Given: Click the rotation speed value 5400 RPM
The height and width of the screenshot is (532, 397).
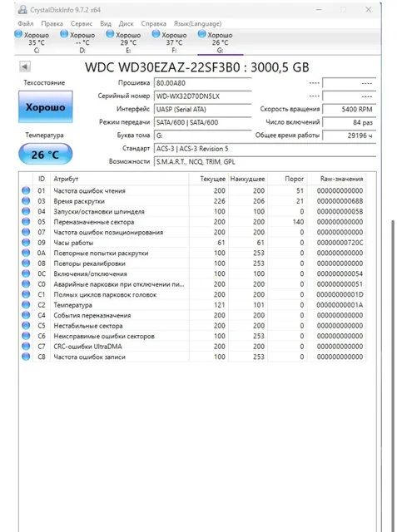Looking at the screenshot, I should [349, 109].
